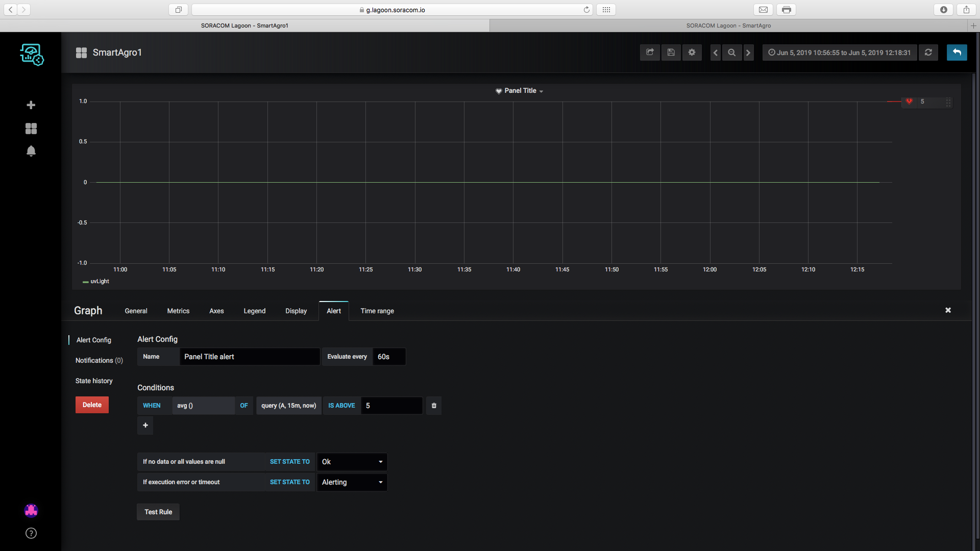Viewport: 980px width, 551px height.
Task: Click the zoom out time range icon
Action: coord(732,53)
